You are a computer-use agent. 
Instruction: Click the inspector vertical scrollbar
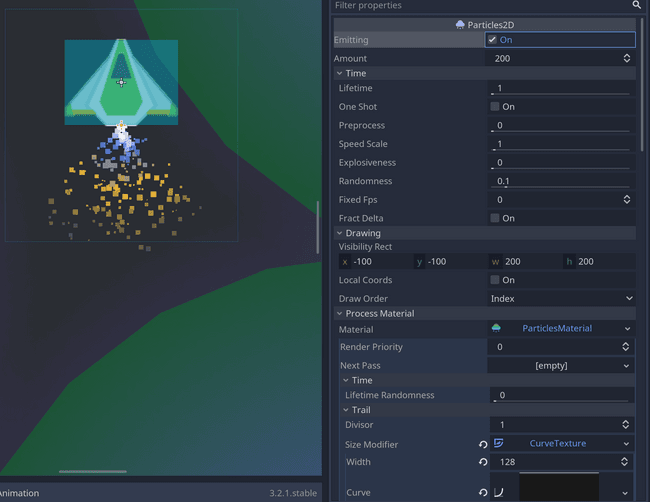642,85
